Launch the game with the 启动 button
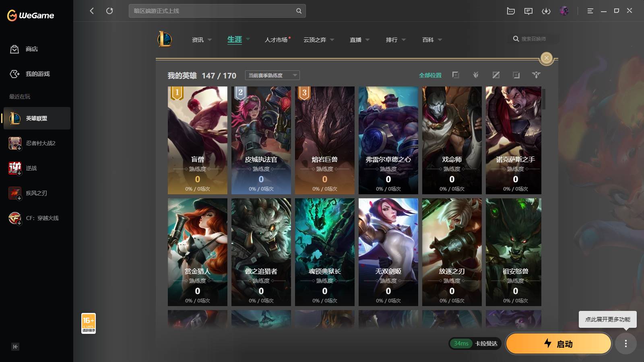Viewport: 644px width, 362px height. (558, 343)
